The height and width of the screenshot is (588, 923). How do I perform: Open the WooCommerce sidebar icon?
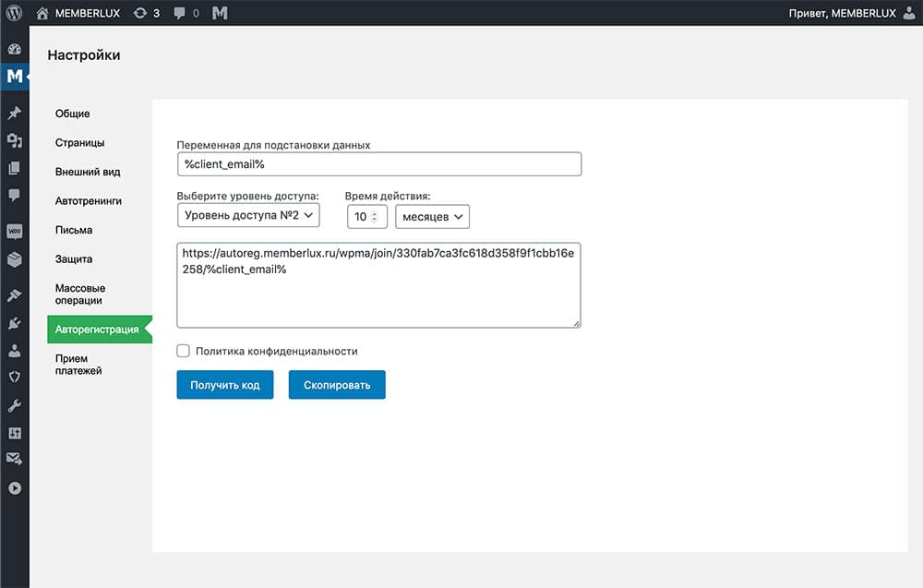coord(14,233)
